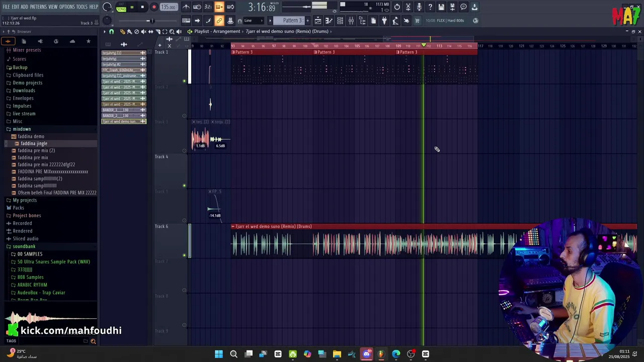The width and height of the screenshot is (644, 362).
Task: Click the tempo 135.000 field
Action: [169, 7]
